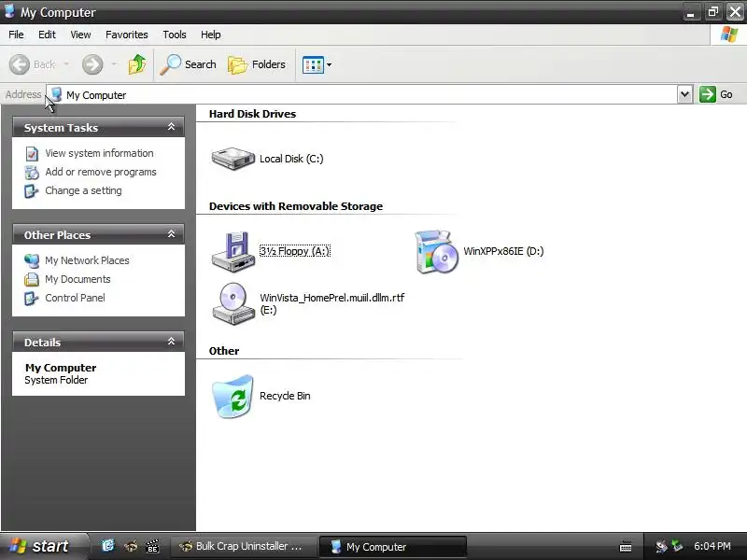Expand the Address bar dropdown
The height and width of the screenshot is (560, 747).
click(x=684, y=94)
